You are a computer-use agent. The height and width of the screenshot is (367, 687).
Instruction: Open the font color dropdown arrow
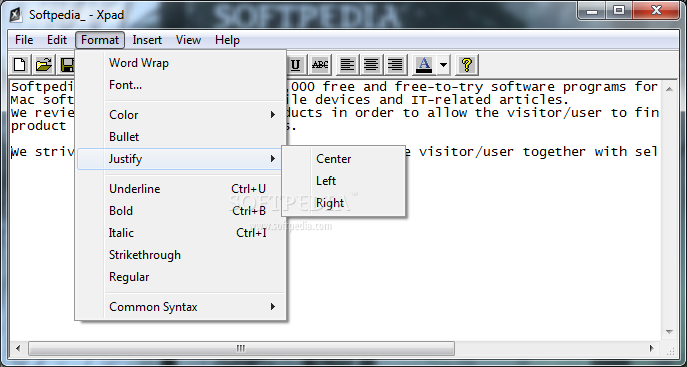coord(443,65)
